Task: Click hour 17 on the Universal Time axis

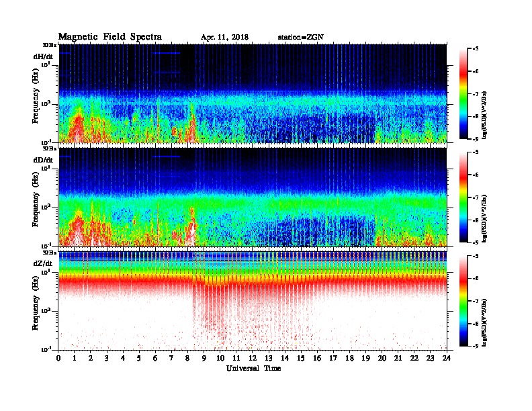Action: tap(333, 358)
